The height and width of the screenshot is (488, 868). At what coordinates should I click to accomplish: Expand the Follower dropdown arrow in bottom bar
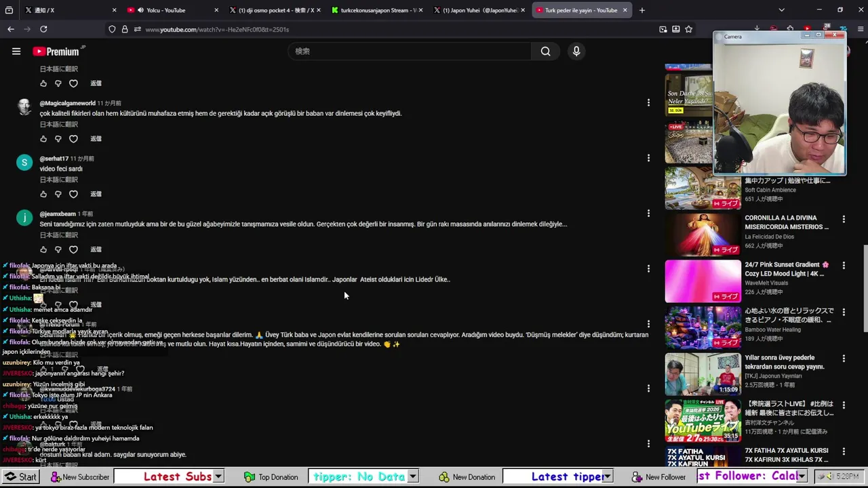click(x=803, y=477)
